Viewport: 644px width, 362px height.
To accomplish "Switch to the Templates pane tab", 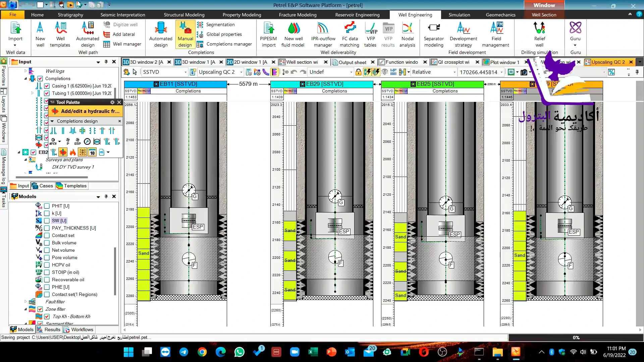I will pos(71,186).
